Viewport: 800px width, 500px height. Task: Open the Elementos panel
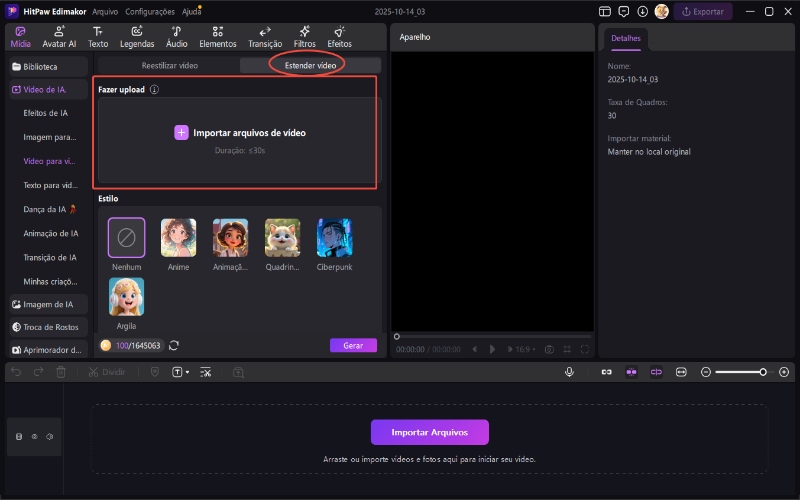pyautogui.click(x=218, y=37)
